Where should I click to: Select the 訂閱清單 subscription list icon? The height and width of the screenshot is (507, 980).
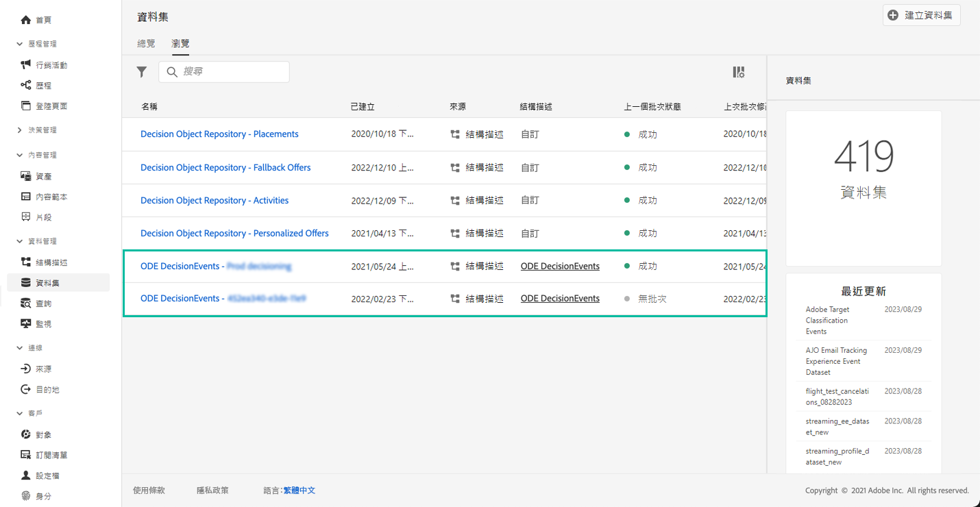(x=26, y=455)
